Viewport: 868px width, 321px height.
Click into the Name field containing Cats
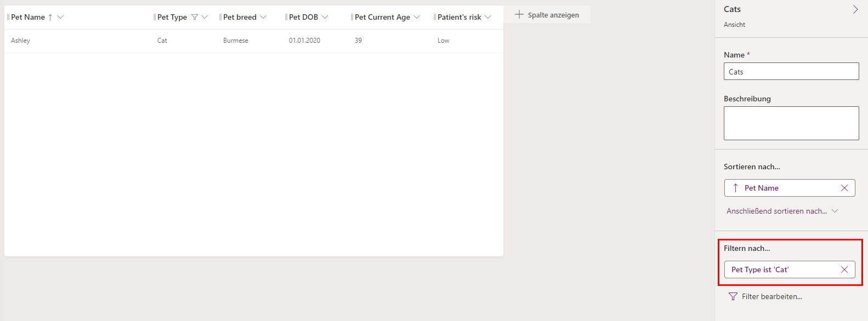coord(791,71)
